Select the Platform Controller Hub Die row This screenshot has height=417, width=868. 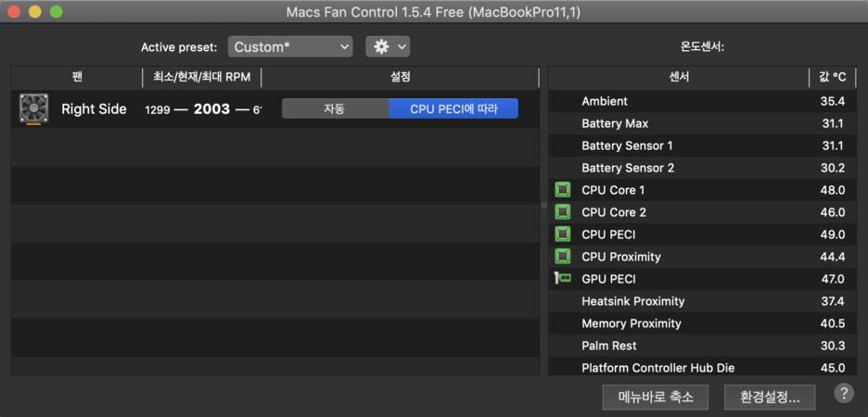[x=702, y=367]
